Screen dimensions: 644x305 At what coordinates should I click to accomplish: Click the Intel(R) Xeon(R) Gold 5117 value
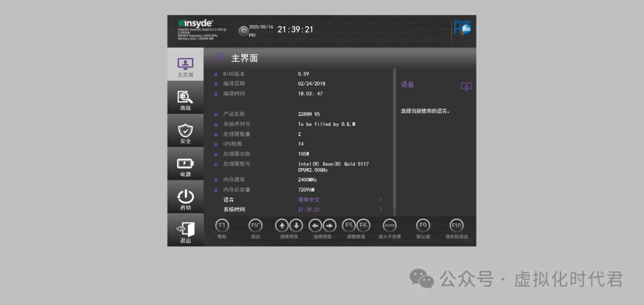pos(333,167)
